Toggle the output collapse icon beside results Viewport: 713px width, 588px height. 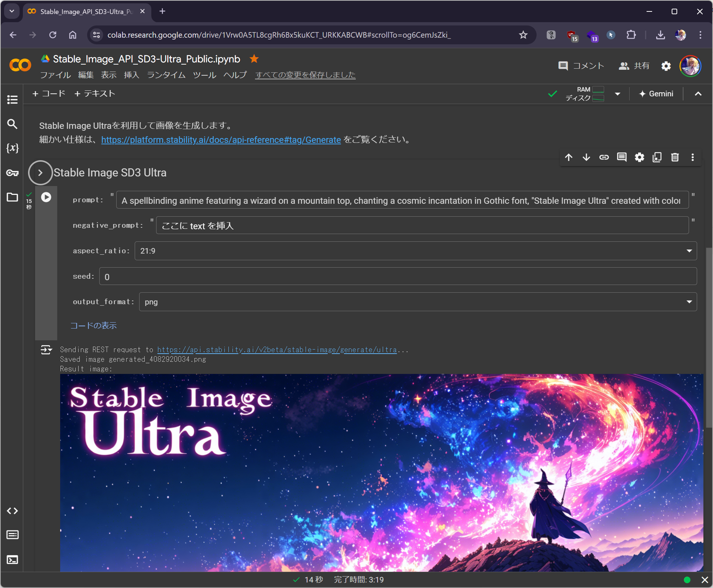point(46,350)
